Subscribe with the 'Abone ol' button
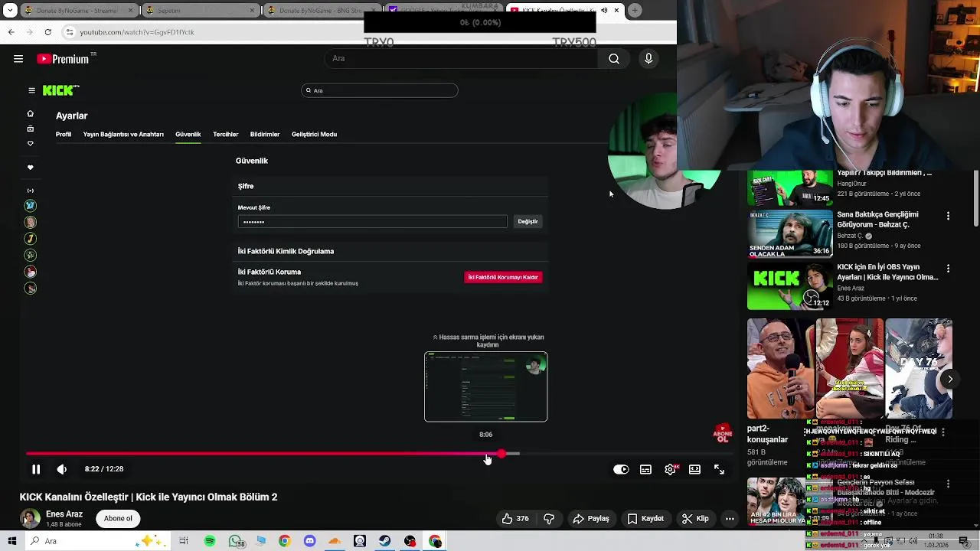980x551 pixels. click(118, 519)
